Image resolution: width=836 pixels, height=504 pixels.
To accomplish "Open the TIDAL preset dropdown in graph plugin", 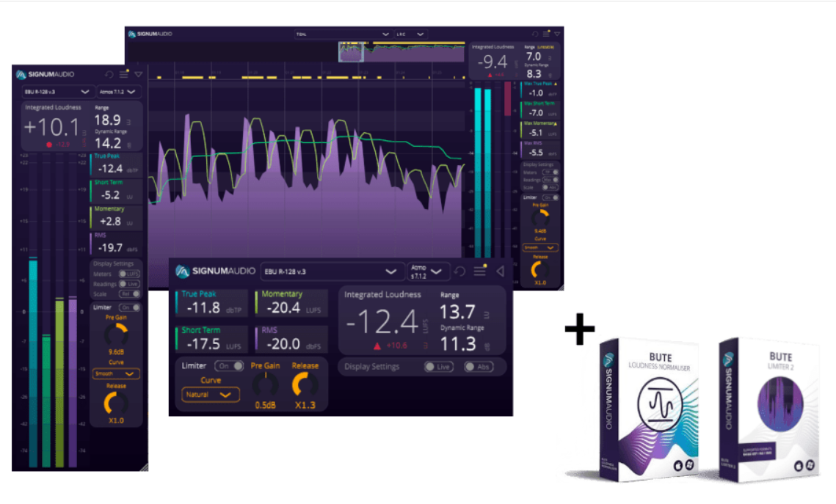I will point(343,34).
